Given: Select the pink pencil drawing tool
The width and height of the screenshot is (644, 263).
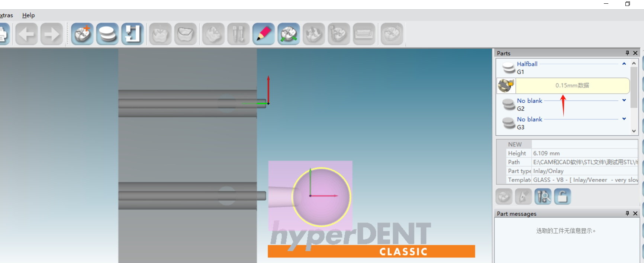Looking at the screenshot, I should pos(263,34).
